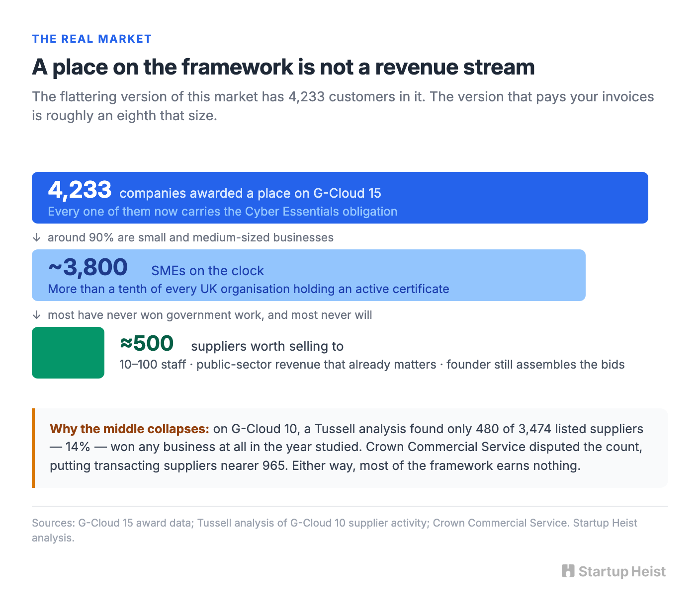Click the 'suppliers worth selling to' label
Screen dimensions: 700x614
point(267,346)
